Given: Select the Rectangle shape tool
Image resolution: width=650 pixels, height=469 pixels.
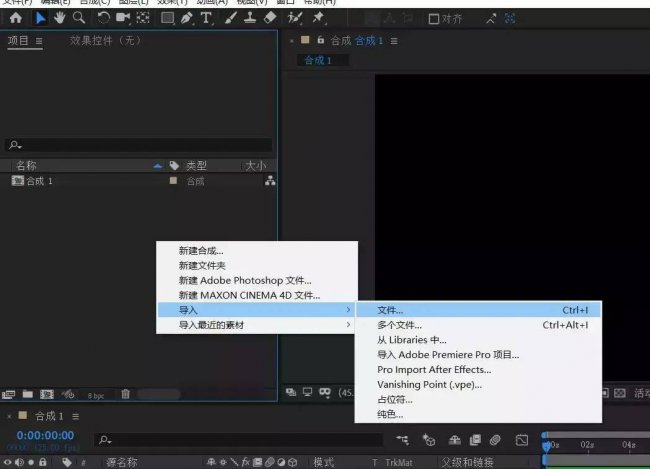Looking at the screenshot, I should point(167,18).
